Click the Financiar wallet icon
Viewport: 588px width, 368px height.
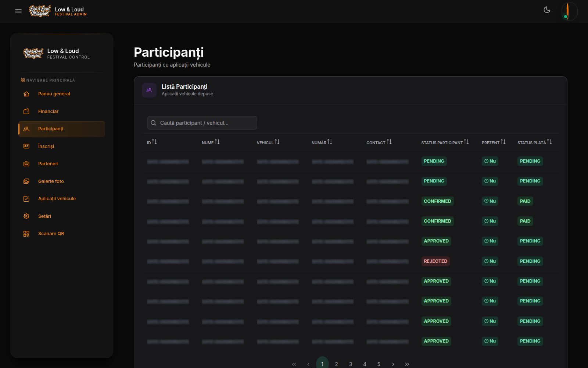point(26,112)
